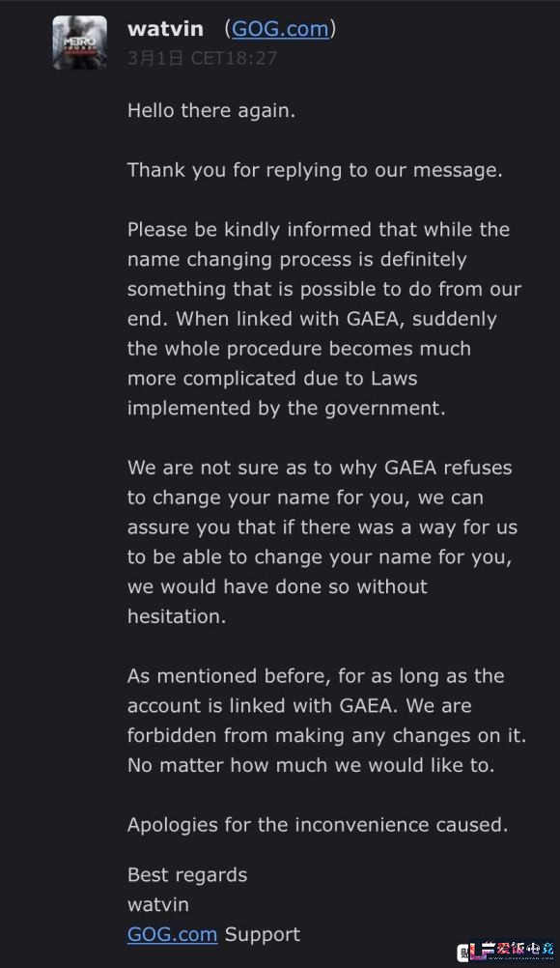Click the bold watvin username at top
560x968 pixels.
pyautogui.click(x=165, y=29)
